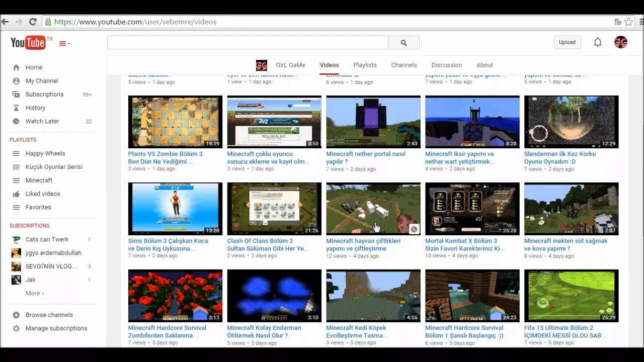Viewport: 644px width, 362px height.
Task: Click Minecraft hayvan çiftlikleri title link
Action: pyautogui.click(x=363, y=244)
